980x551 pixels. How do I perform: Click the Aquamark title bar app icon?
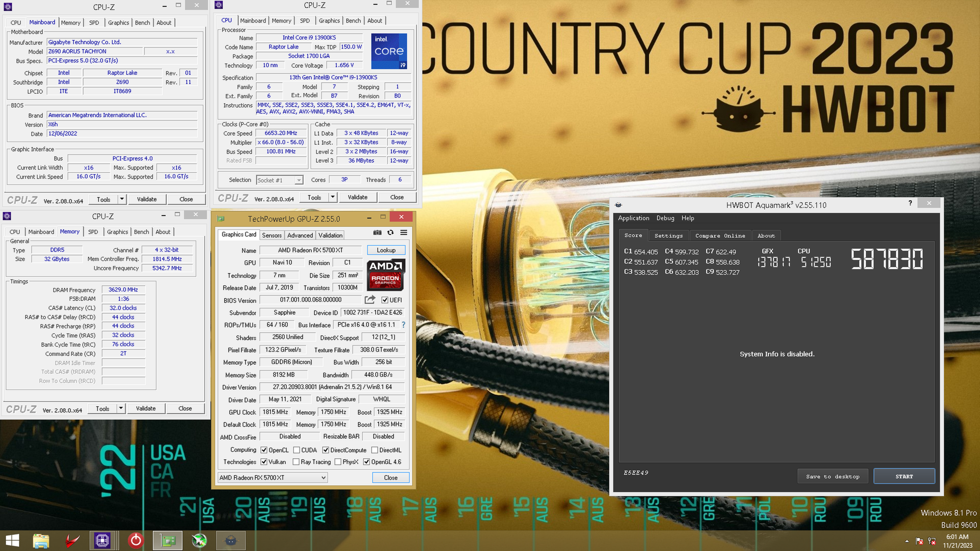619,205
